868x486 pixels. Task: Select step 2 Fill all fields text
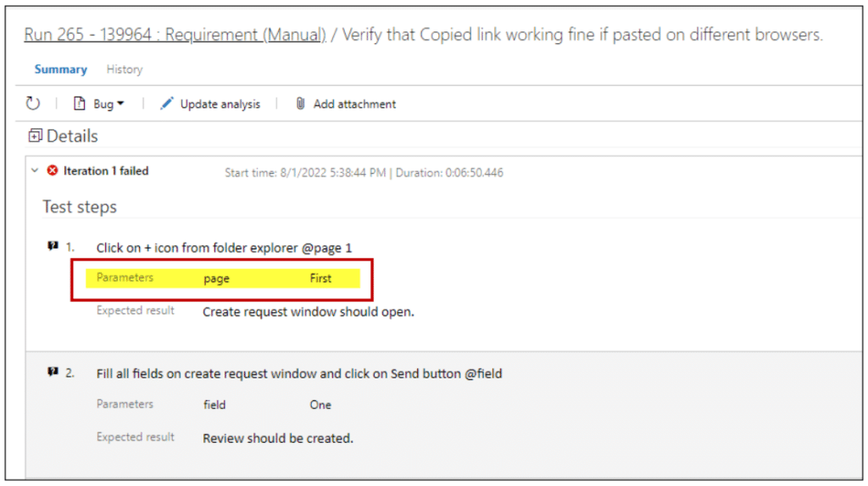coord(299,373)
